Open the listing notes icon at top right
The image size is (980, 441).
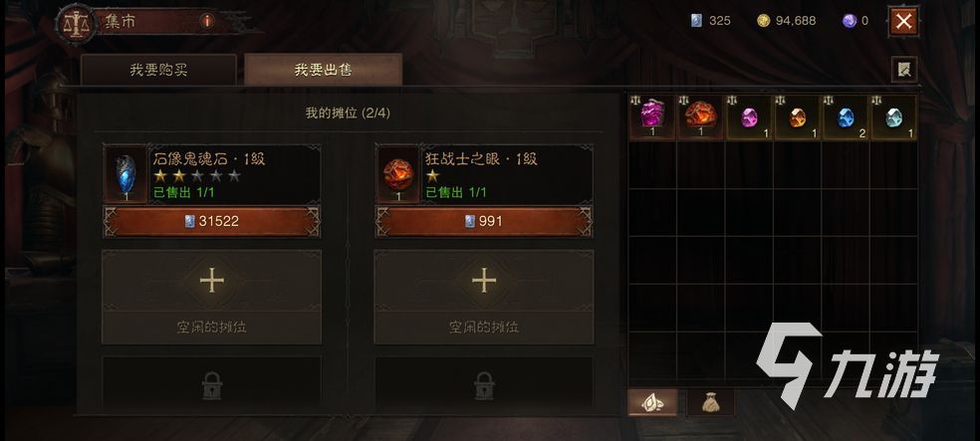pos(903,70)
